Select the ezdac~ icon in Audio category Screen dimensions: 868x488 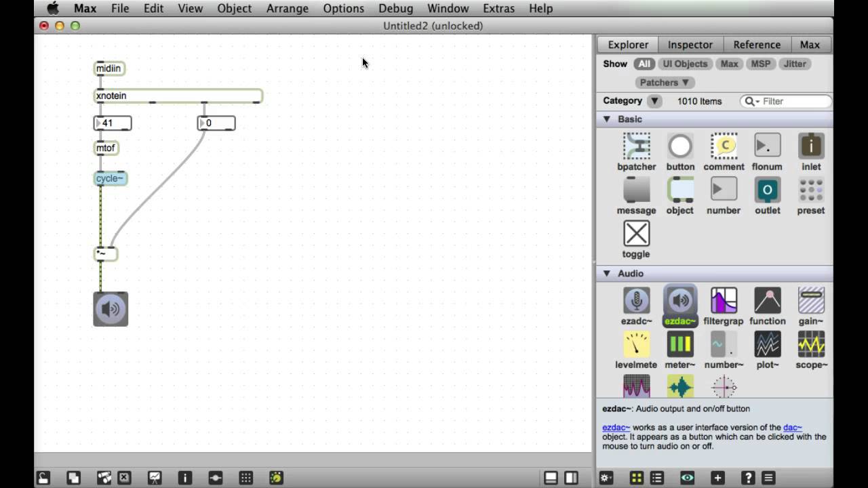pyautogui.click(x=680, y=300)
